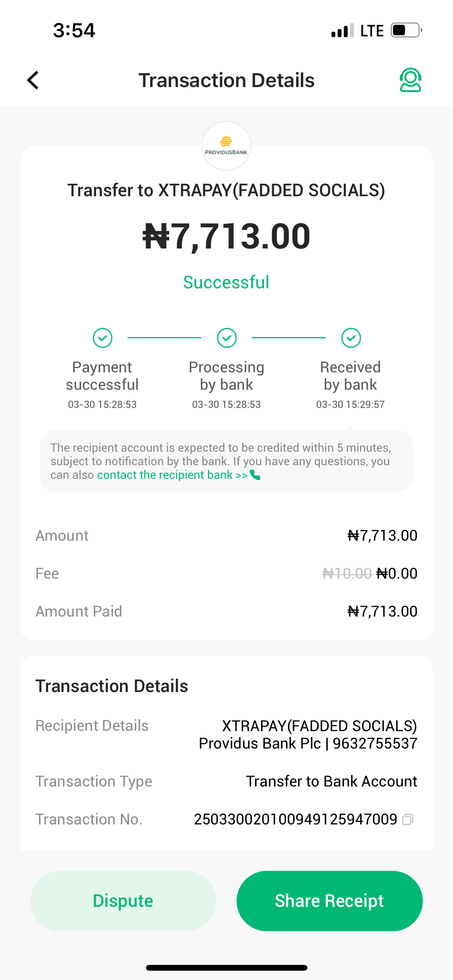Tap the Transaction Details page title
Image resolution: width=453 pixels, height=980 pixels.
pyautogui.click(x=226, y=80)
